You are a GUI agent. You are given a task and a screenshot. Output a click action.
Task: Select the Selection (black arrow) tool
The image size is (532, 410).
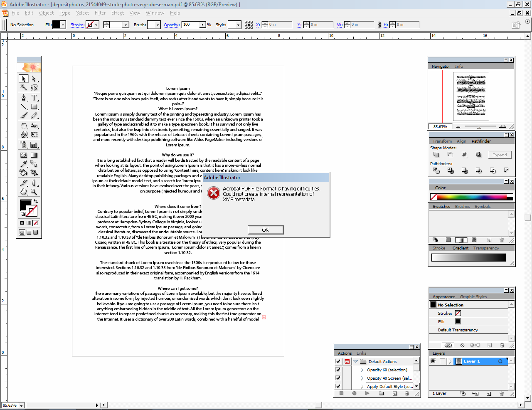[24, 79]
